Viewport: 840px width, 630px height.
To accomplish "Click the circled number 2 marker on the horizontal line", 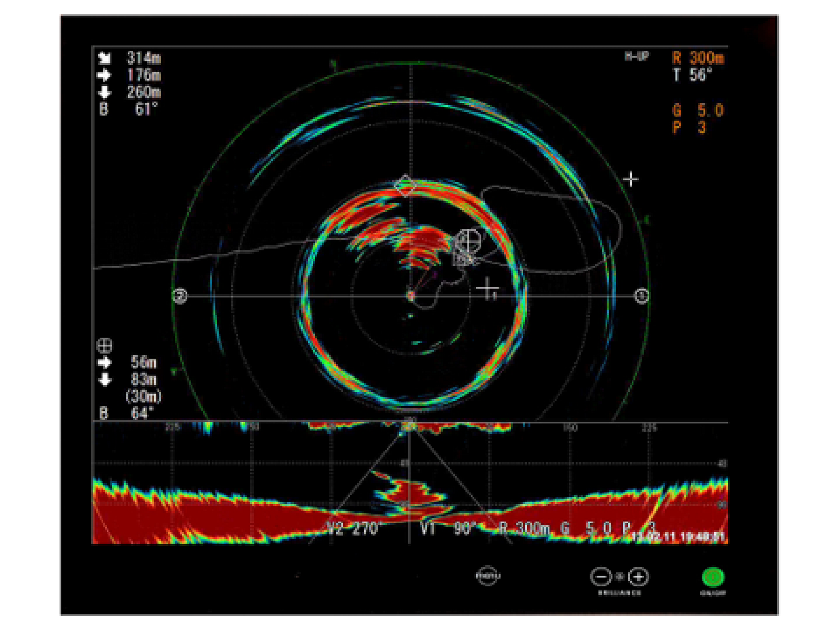I will [x=180, y=296].
